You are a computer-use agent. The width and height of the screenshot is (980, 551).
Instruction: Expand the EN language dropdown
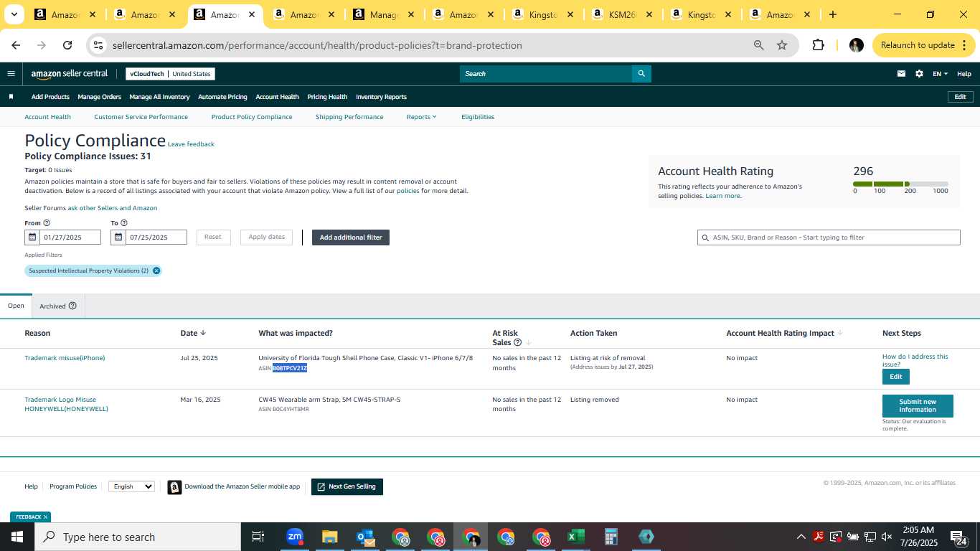click(x=940, y=74)
